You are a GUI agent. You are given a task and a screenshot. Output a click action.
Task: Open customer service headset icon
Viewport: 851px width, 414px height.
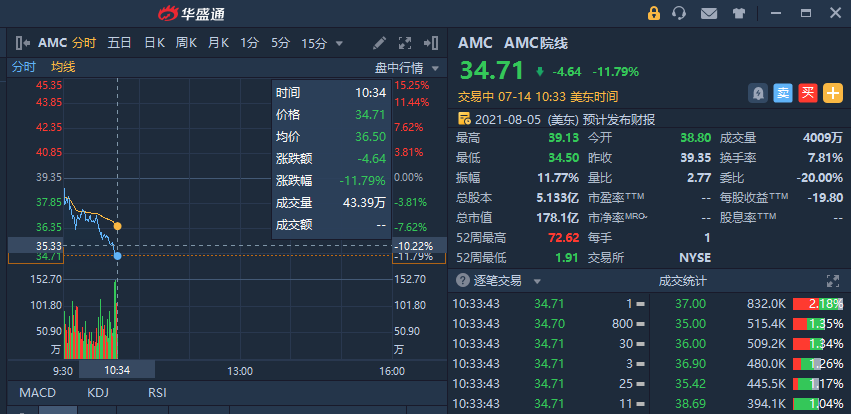tap(680, 14)
